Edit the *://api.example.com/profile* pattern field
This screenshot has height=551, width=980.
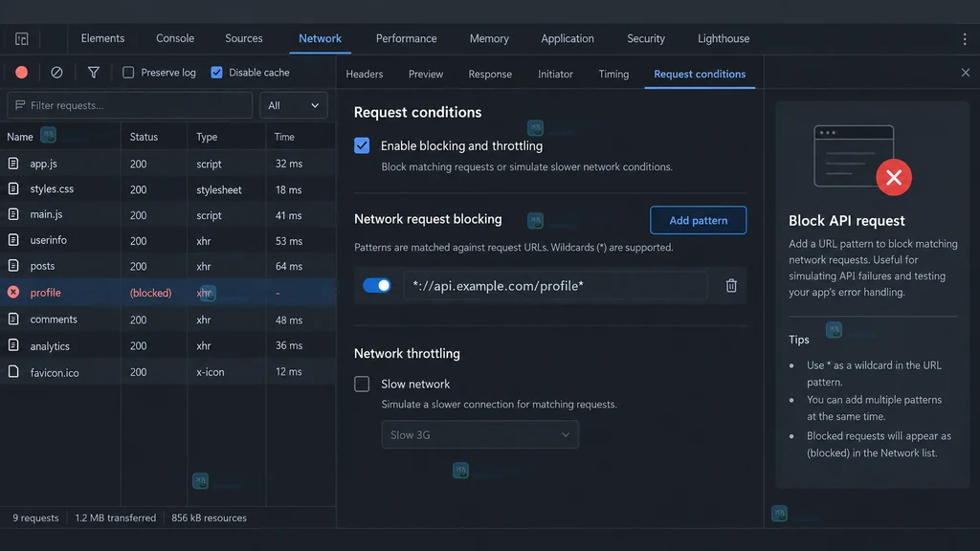click(555, 285)
